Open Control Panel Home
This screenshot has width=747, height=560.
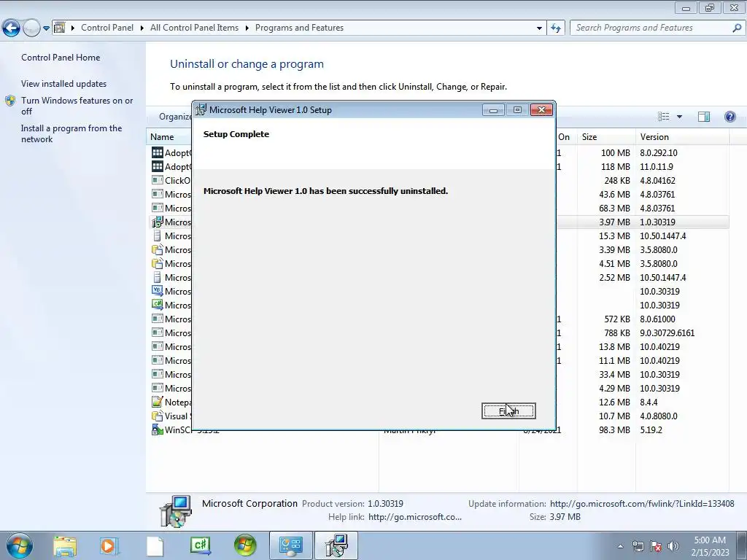click(61, 58)
